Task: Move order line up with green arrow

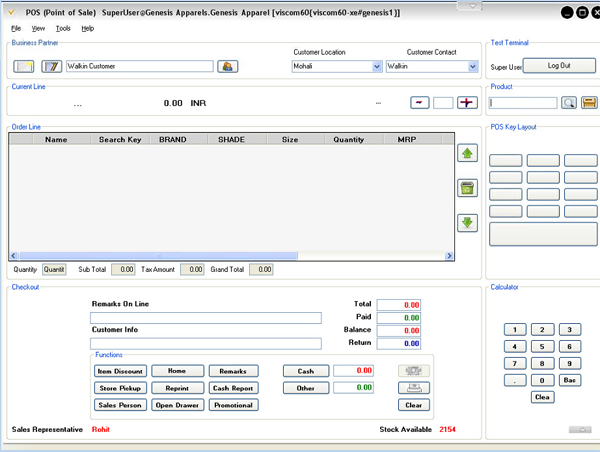Action: pyautogui.click(x=467, y=153)
